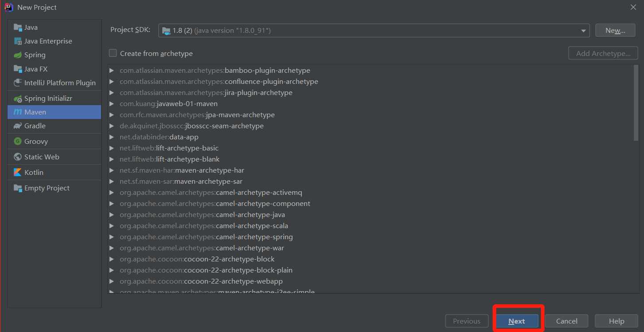The height and width of the screenshot is (332, 644).
Task: Expand bamboo-plugin-archetype entry
Action: [112, 71]
